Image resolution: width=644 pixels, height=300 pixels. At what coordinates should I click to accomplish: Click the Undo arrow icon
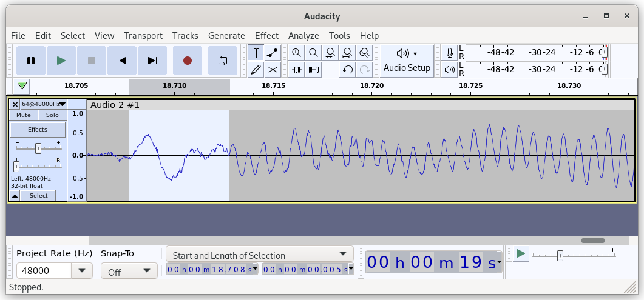pyautogui.click(x=347, y=70)
